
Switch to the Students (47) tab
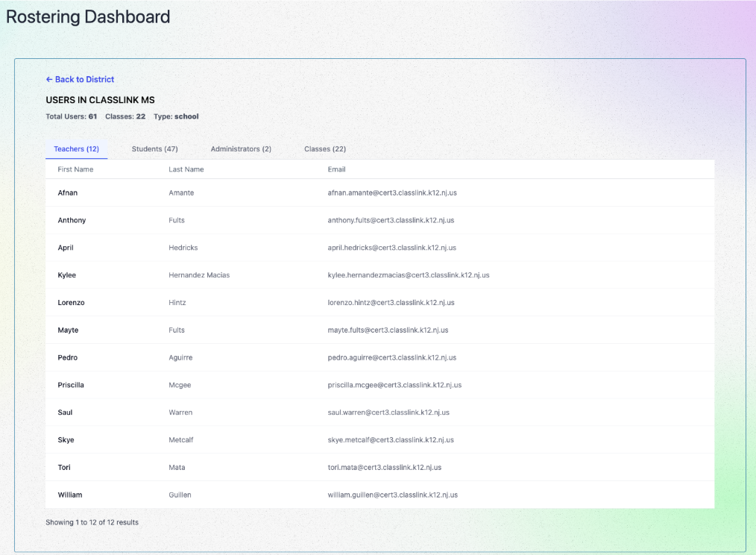[x=154, y=149]
